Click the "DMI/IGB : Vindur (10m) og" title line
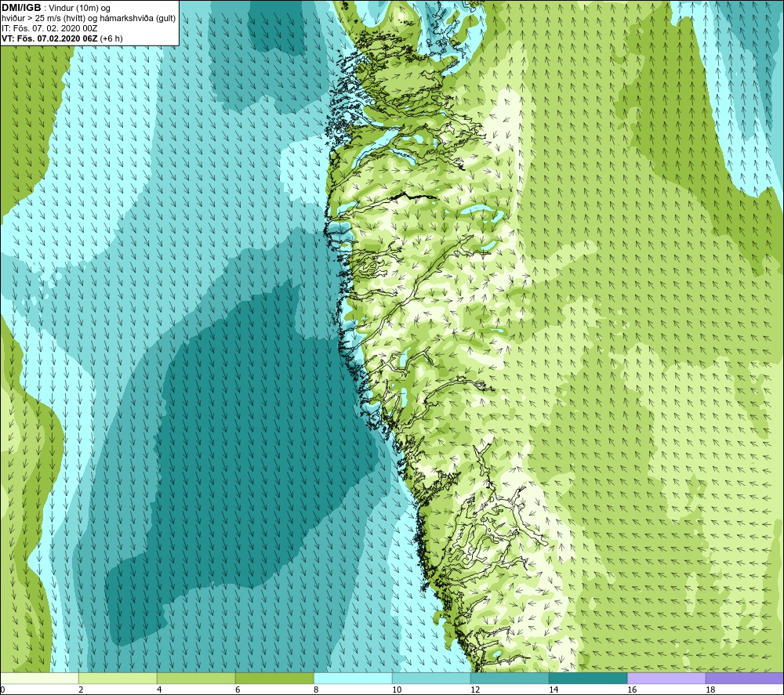Screen dimensions: 784x695 point(56,8)
